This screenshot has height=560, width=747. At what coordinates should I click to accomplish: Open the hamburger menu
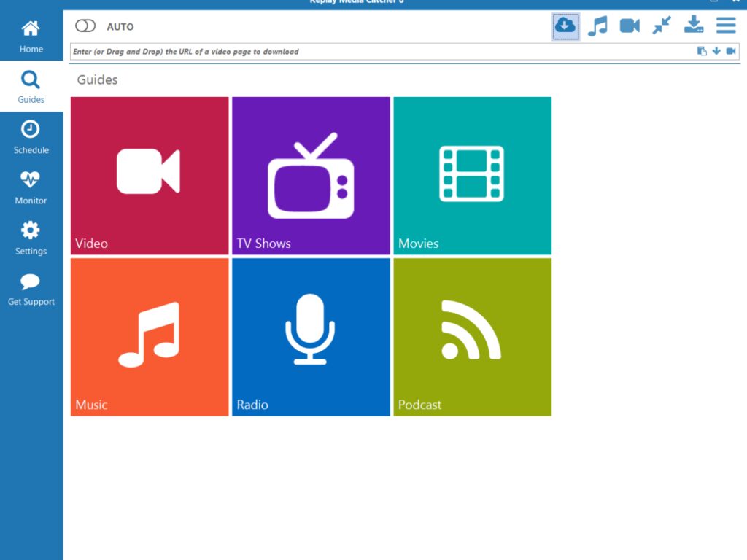tap(726, 26)
